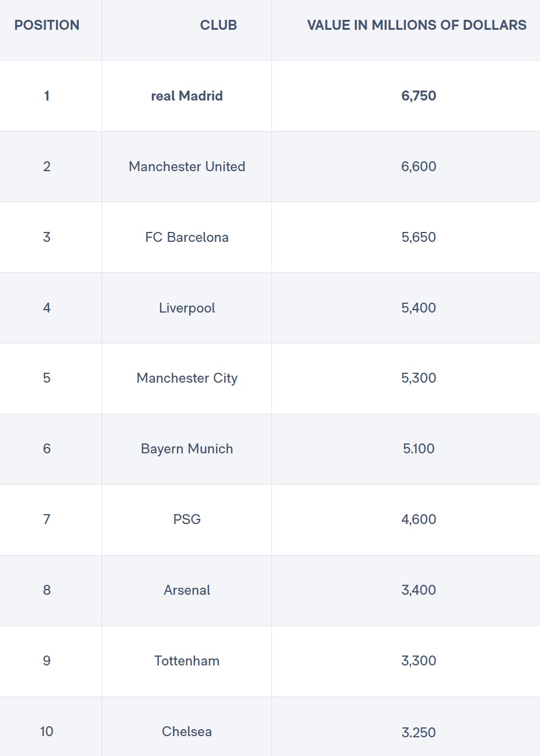
Task: Click the Tottenham club name
Action: pos(187,661)
